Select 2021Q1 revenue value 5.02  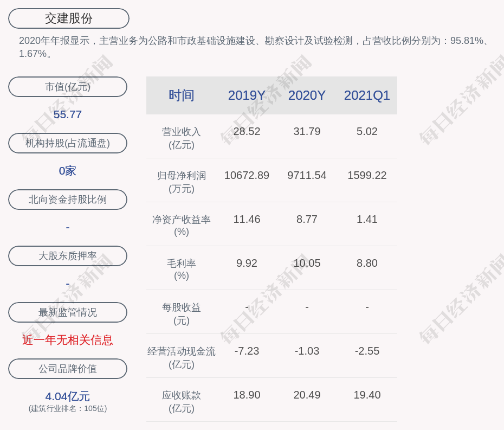tap(367, 131)
